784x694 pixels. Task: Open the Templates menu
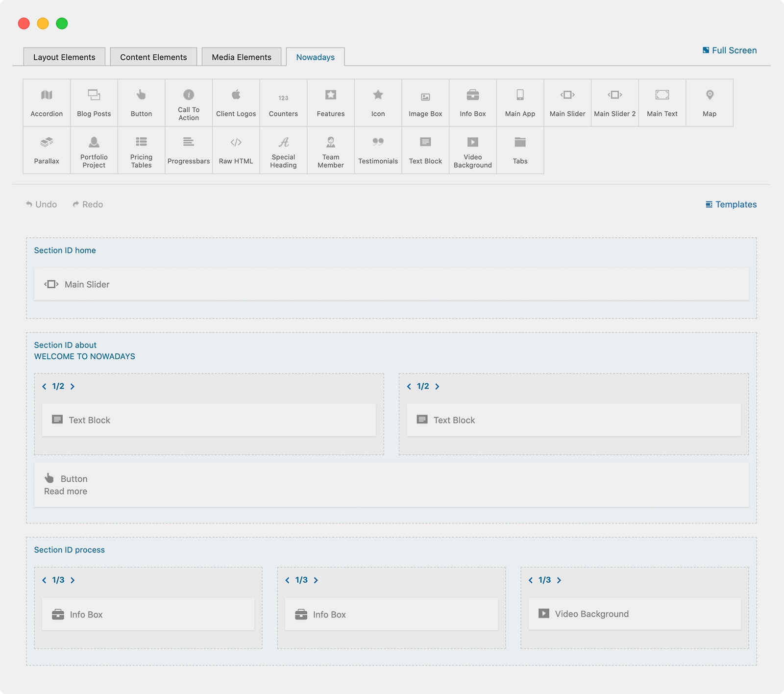click(x=731, y=204)
